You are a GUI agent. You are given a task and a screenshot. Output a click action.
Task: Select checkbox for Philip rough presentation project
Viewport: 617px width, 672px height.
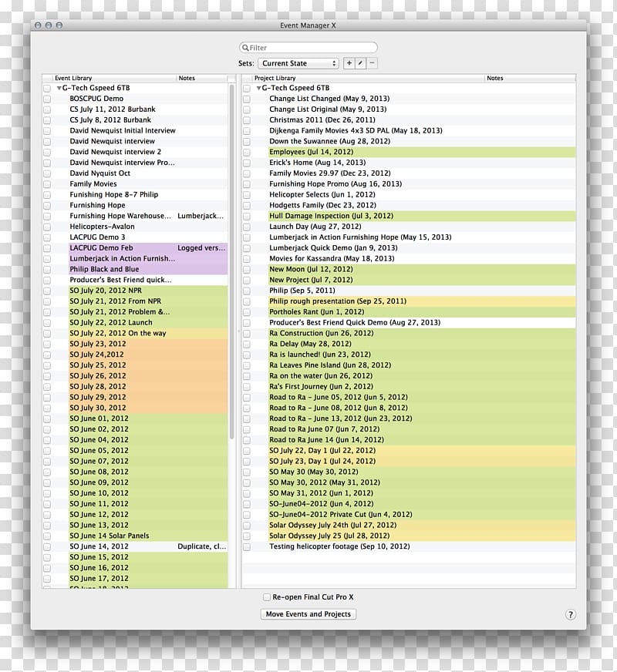pos(247,301)
